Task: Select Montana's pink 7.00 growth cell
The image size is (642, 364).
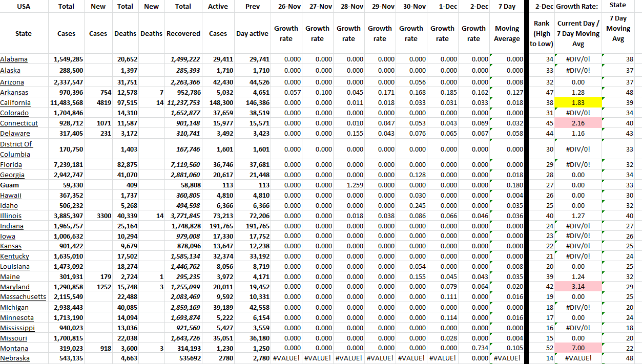Action: (578, 348)
